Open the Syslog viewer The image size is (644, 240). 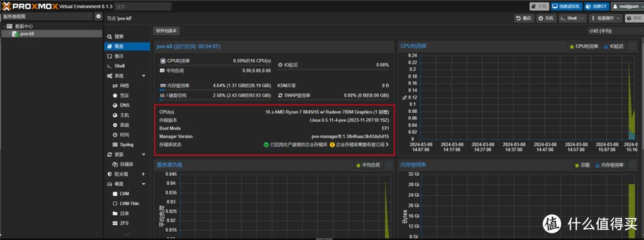click(x=126, y=145)
